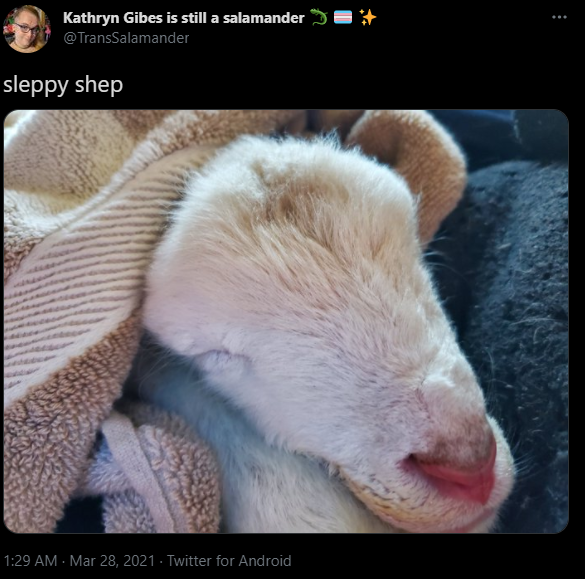This screenshot has height=579, width=585.
Task: Click the word 'shep' in tweet text
Action: click(99, 85)
